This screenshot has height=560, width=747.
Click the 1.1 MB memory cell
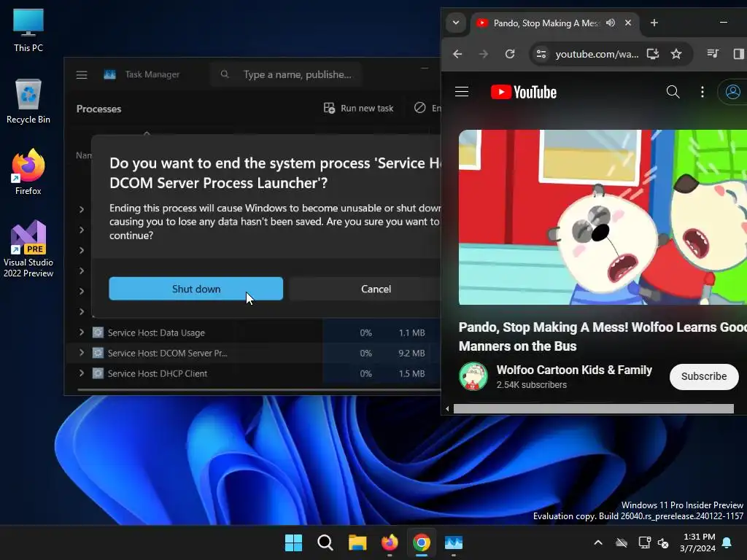click(411, 332)
